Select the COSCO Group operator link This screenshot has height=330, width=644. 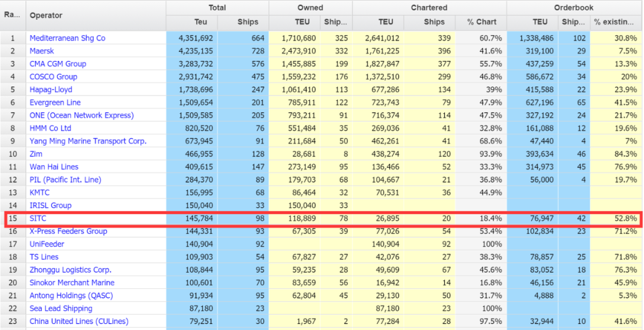click(x=53, y=77)
